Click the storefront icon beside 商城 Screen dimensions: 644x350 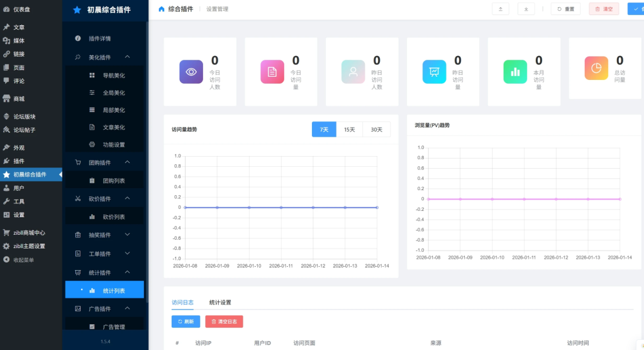pos(6,99)
